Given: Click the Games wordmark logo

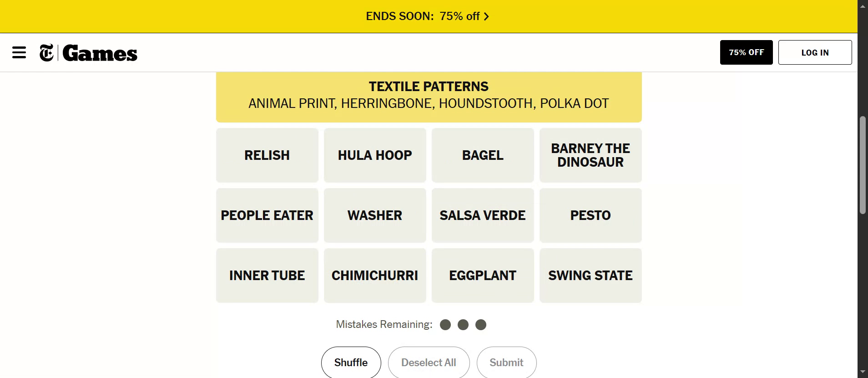Looking at the screenshot, I should coord(100,53).
